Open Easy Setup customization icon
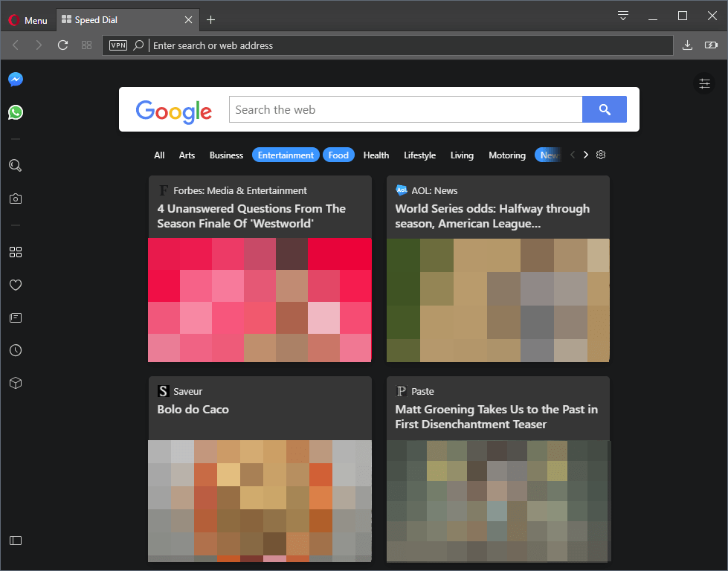This screenshot has width=728, height=571. (x=704, y=83)
